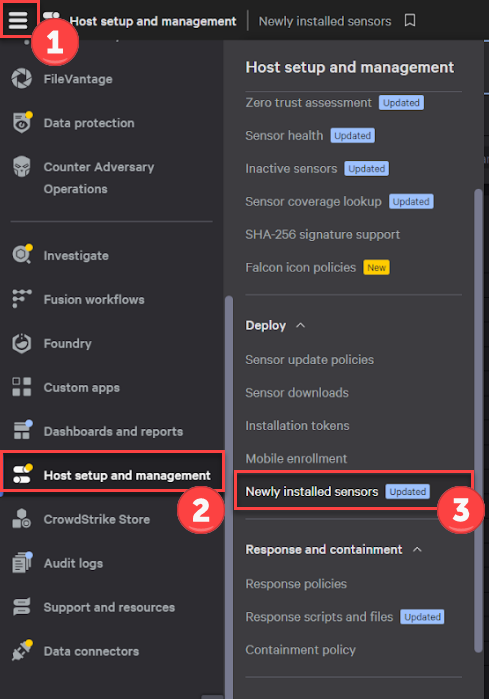Screen dimensions: 489x699
Task: Open Data connectors
Action: point(91,651)
